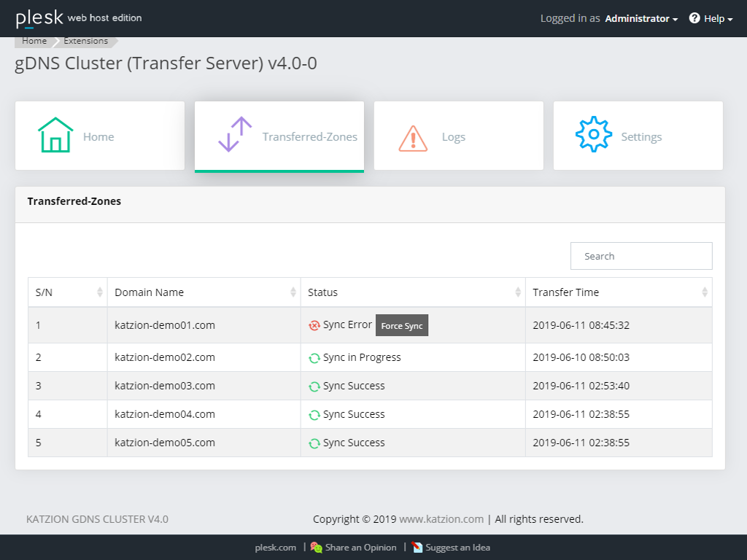The width and height of the screenshot is (747, 560).
Task: Click Suggest an Idea link text
Action: (458, 547)
